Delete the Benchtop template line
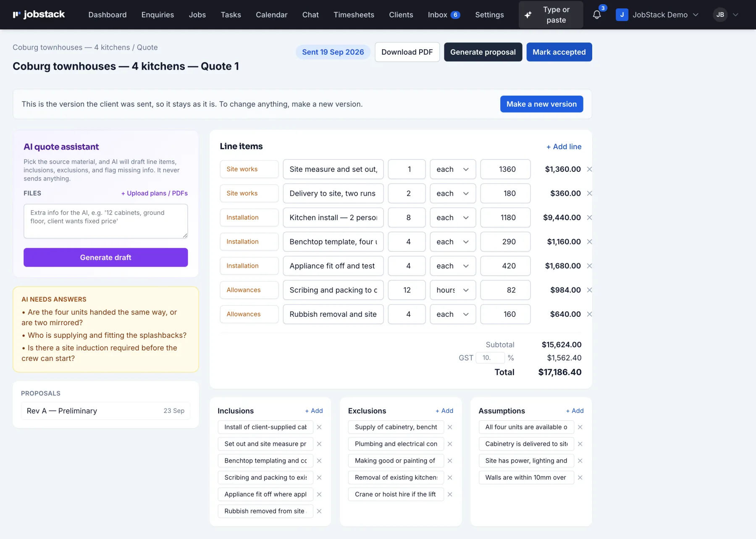This screenshot has height=539, width=756. (x=589, y=242)
